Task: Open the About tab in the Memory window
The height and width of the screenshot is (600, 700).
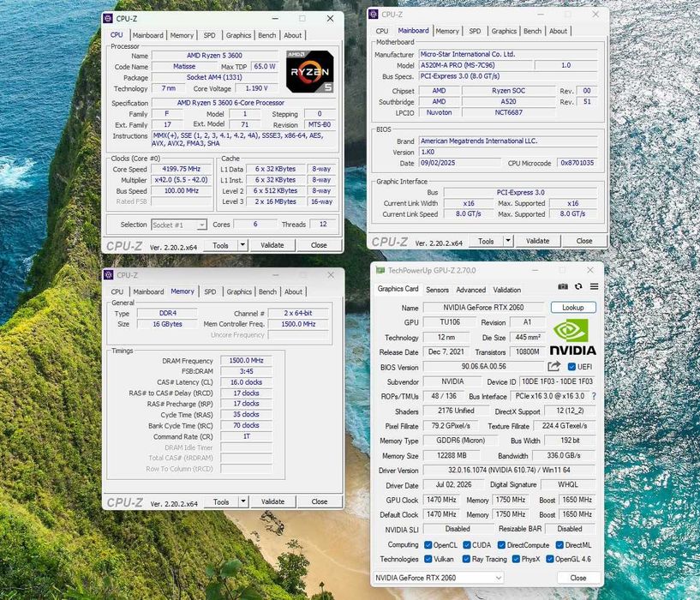Action: click(293, 291)
